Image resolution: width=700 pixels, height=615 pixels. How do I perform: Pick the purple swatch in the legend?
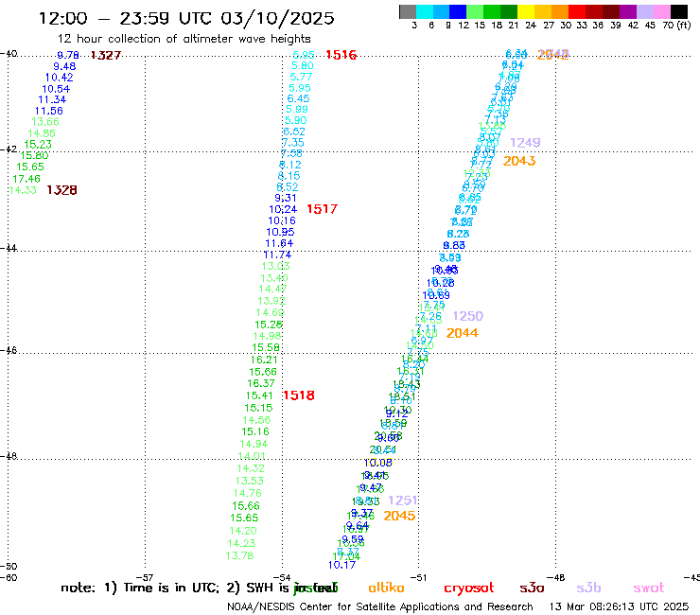point(628,11)
